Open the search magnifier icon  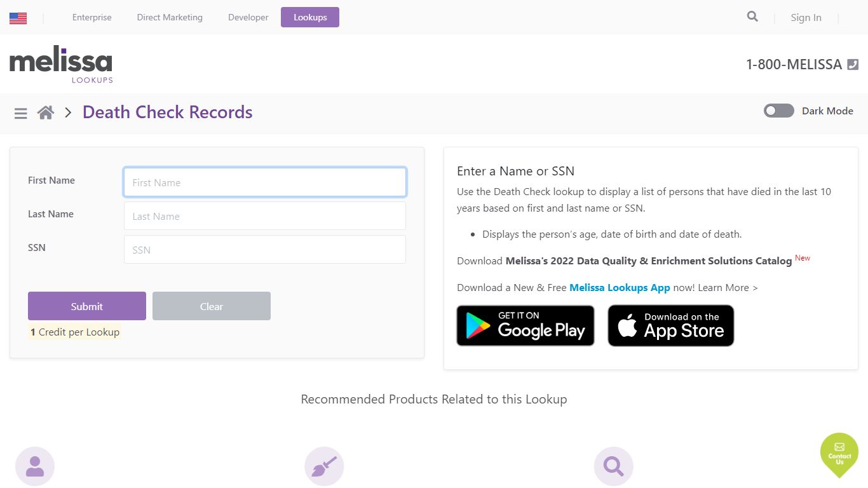tap(752, 17)
